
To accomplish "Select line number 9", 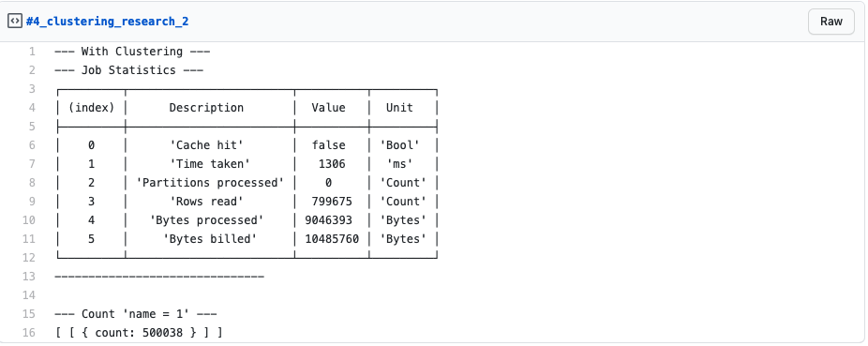I will pyautogui.click(x=32, y=202).
